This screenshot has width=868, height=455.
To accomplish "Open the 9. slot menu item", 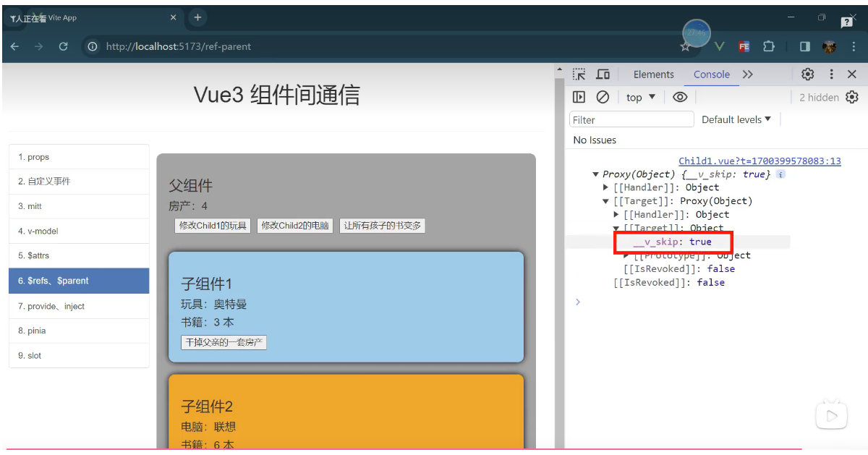I will [79, 356].
